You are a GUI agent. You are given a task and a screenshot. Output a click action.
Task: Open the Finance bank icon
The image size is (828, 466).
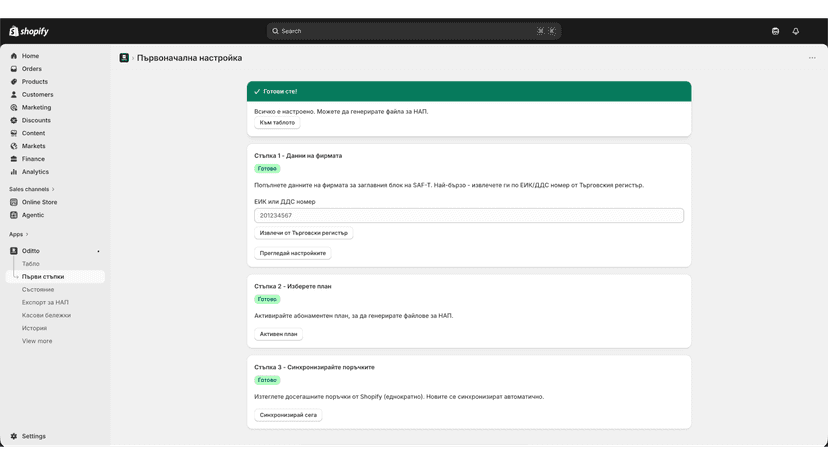click(14, 159)
